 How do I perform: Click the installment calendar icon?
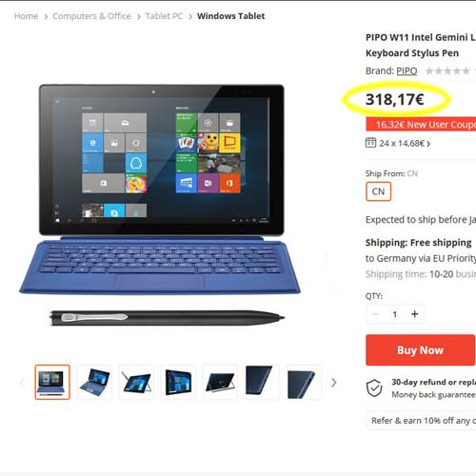pyautogui.click(x=370, y=143)
